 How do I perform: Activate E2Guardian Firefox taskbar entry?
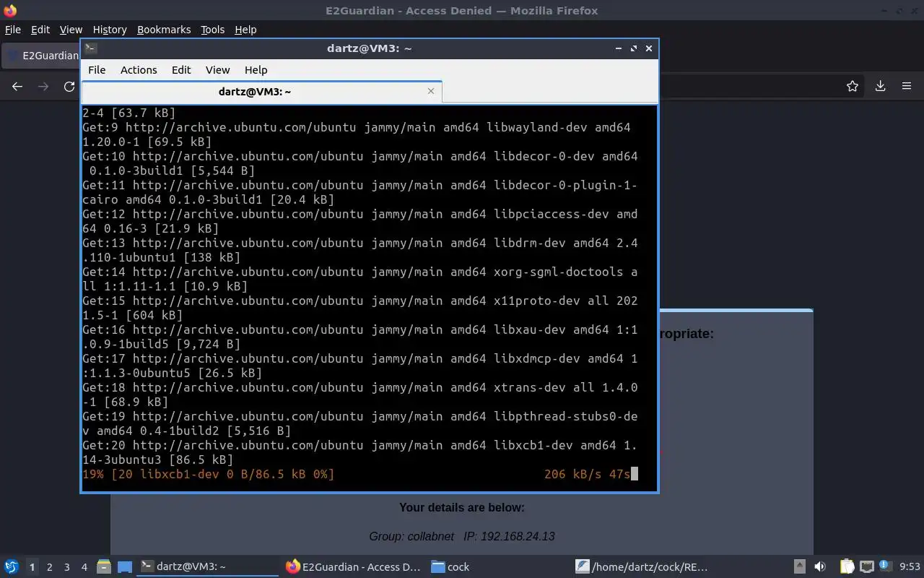pos(353,567)
